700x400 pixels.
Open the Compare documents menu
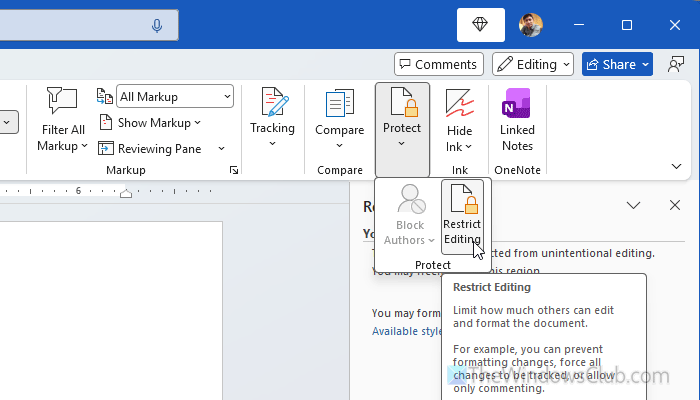(x=340, y=119)
